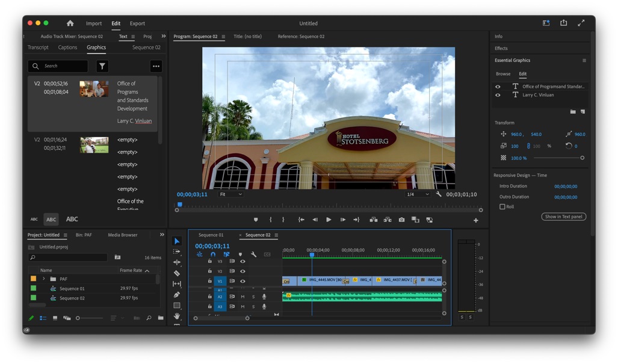Viewport: 618px width, 364px height.
Task: Add a marker in Program monitor
Action: tap(256, 220)
